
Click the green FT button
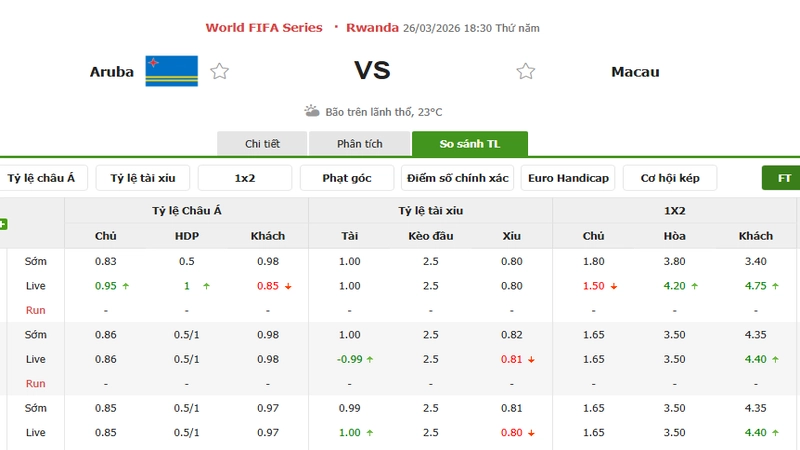pos(783,178)
